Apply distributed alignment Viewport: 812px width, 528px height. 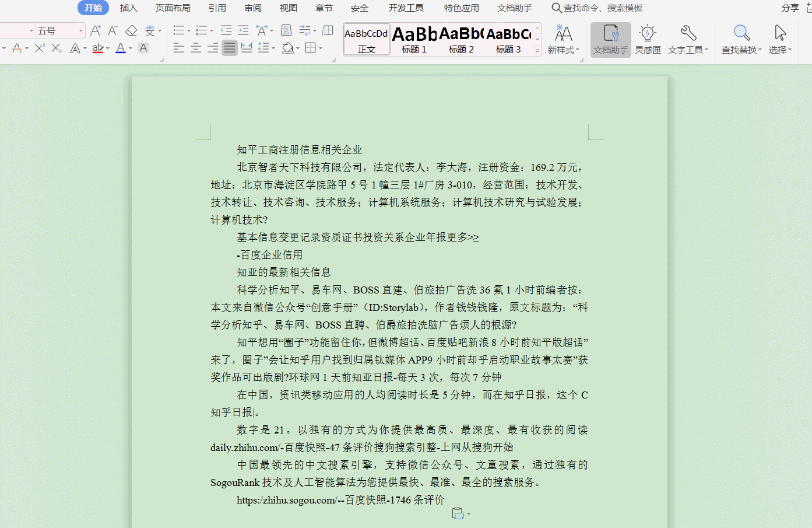(247, 48)
